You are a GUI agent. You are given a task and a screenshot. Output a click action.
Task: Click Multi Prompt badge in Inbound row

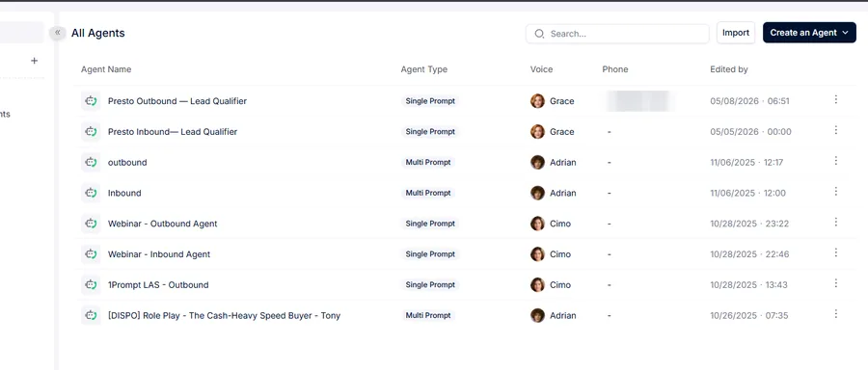(x=428, y=193)
